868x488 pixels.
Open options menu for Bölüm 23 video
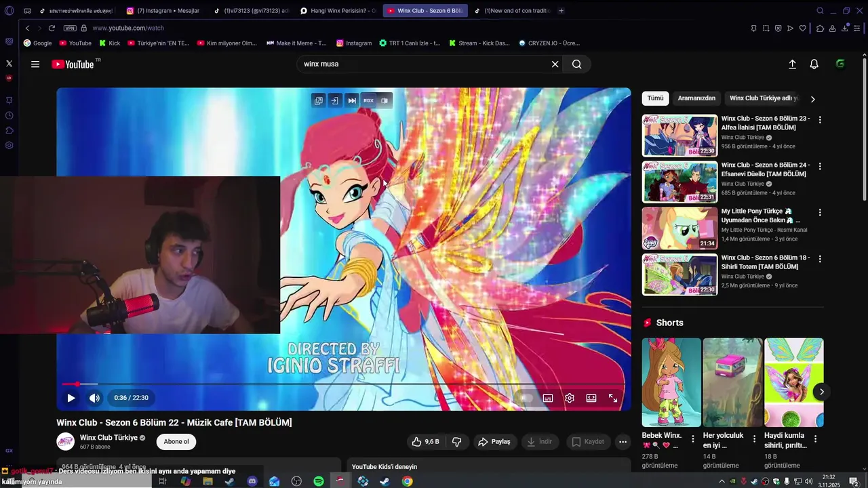[x=820, y=119]
